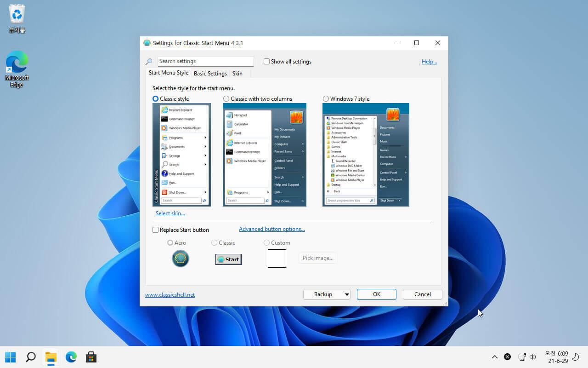Enable the Show all settings checkbox

pos(266,62)
